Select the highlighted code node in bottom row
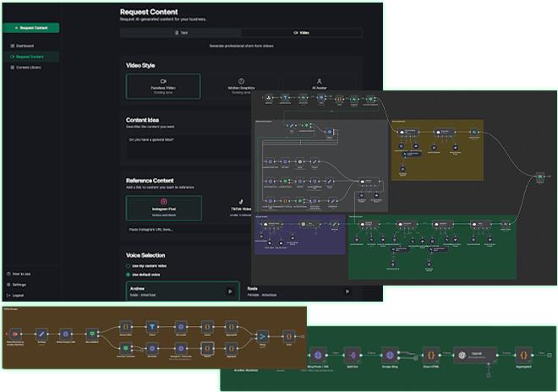Image resolution: width=558 pixels, height=392 pixels. pos(207,348)
